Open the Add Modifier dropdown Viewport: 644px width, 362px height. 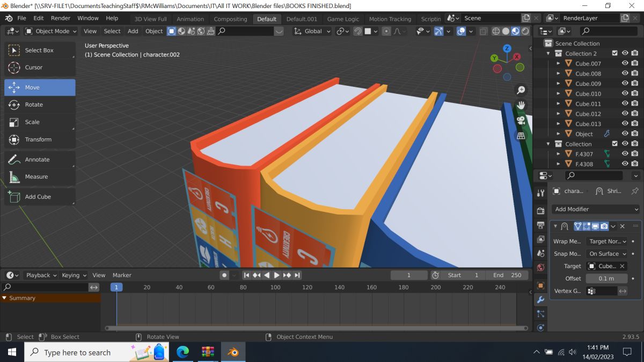coord(596,209)
